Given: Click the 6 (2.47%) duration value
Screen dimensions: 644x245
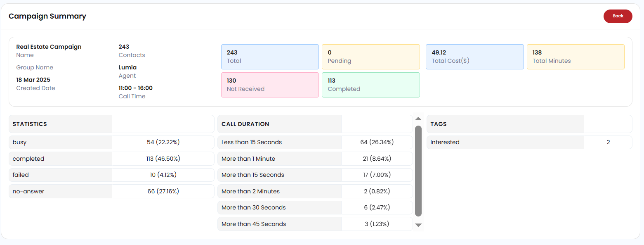Looking at the screenshot, I should [x=377, y=207].
